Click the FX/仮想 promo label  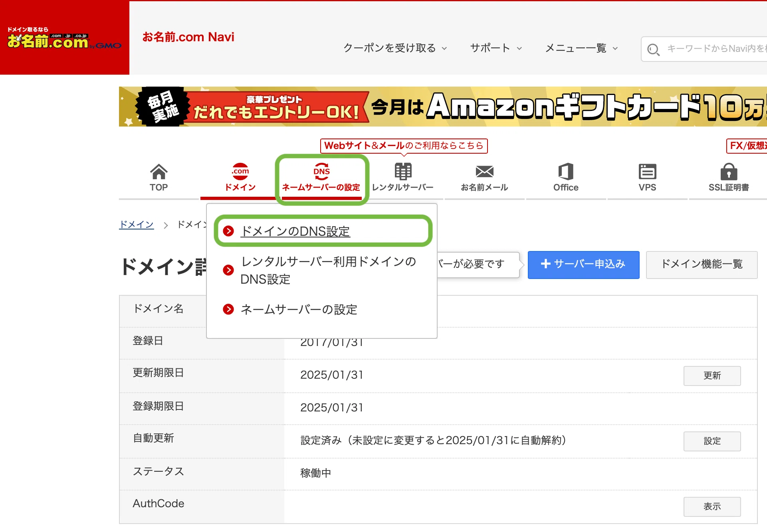pyautogui.click(x=747, y=146)
